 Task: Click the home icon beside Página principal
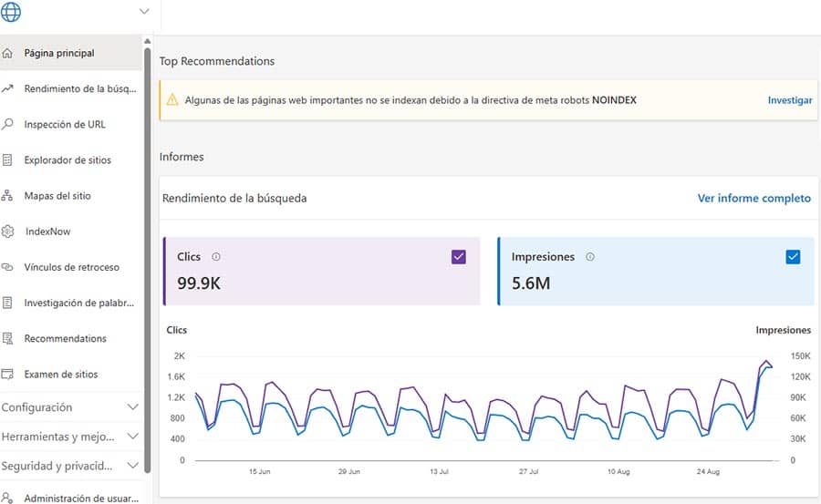coord(7,54)
